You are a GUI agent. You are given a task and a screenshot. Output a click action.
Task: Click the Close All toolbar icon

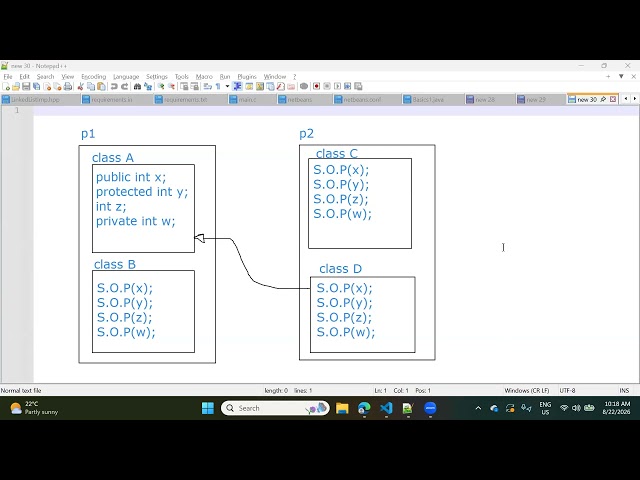click(x=58, y=87)
